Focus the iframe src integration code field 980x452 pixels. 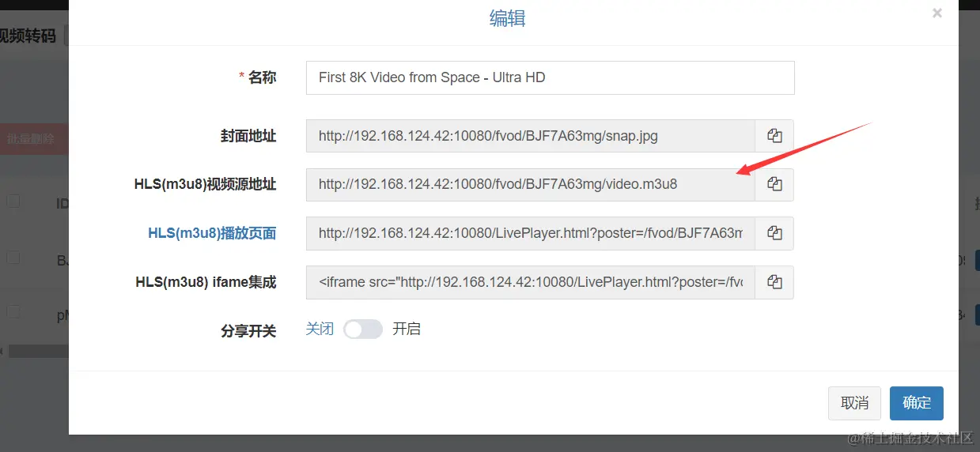531,282
